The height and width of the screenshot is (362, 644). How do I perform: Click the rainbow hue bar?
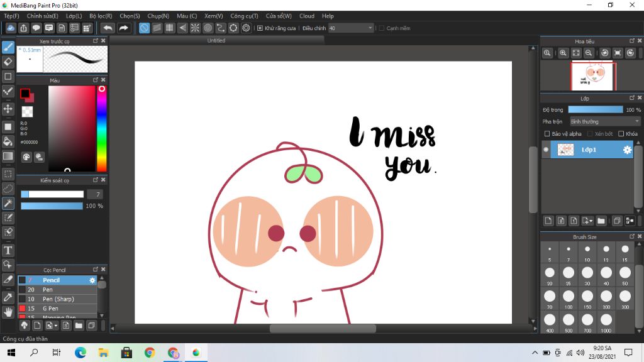point(101,128)
